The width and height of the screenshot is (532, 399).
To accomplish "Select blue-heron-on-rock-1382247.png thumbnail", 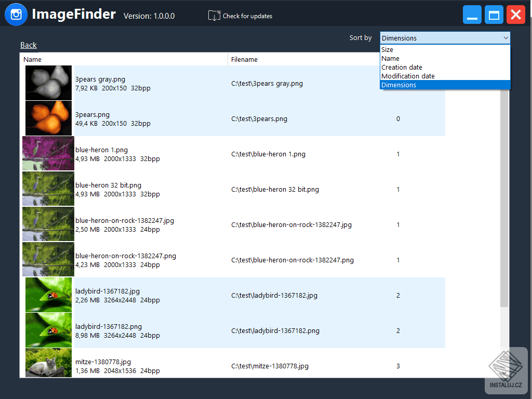I will pyautogui.click(x=48, y=260).
